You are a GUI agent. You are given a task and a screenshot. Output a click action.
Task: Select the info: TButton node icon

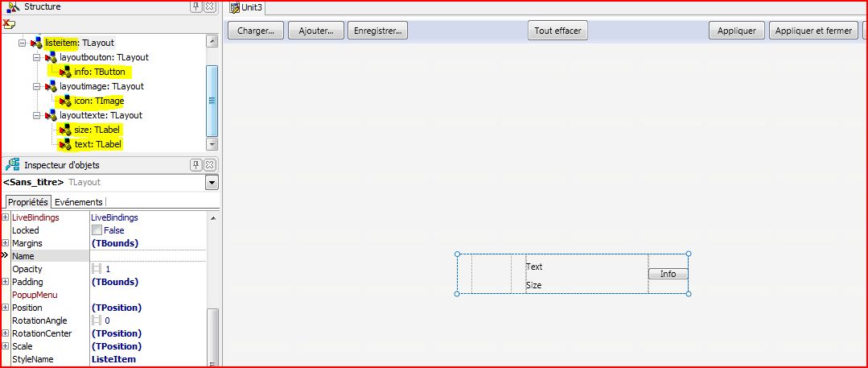click(65, 72)
